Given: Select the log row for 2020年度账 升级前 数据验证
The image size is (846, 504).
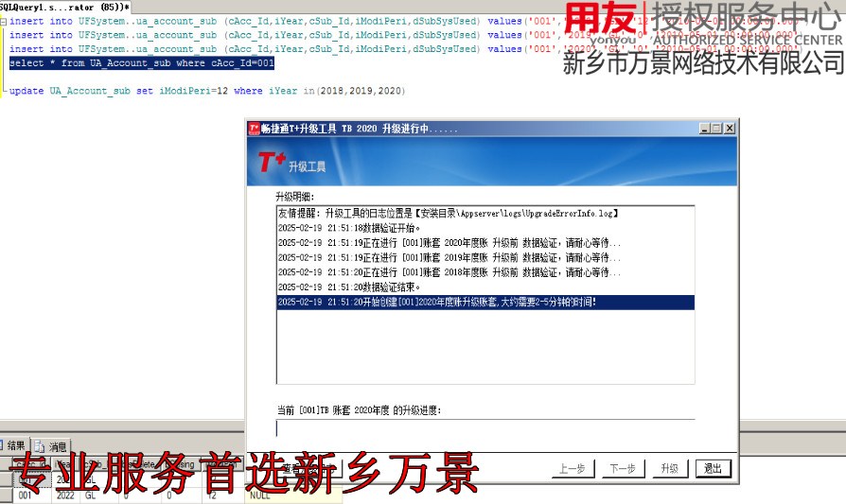Looking at the screenshot, I should [485, 243].
